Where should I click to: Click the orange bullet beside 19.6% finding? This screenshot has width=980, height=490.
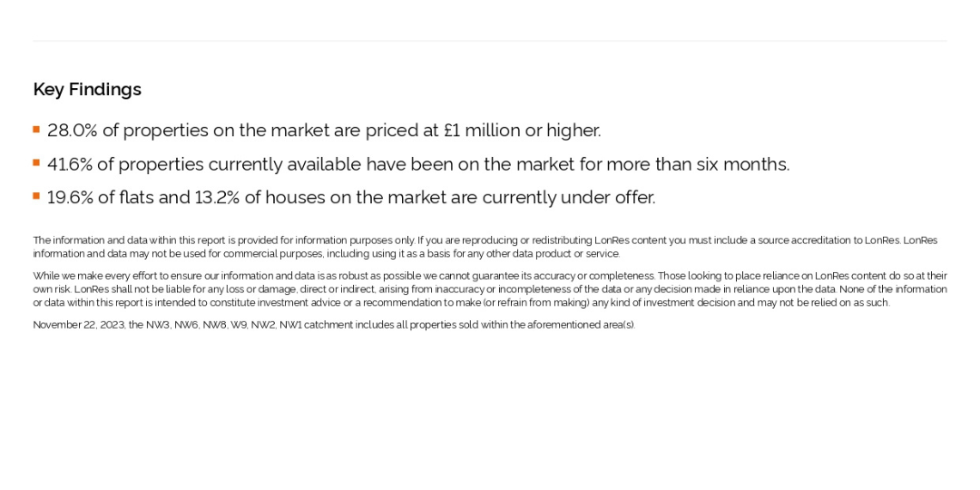36,196
